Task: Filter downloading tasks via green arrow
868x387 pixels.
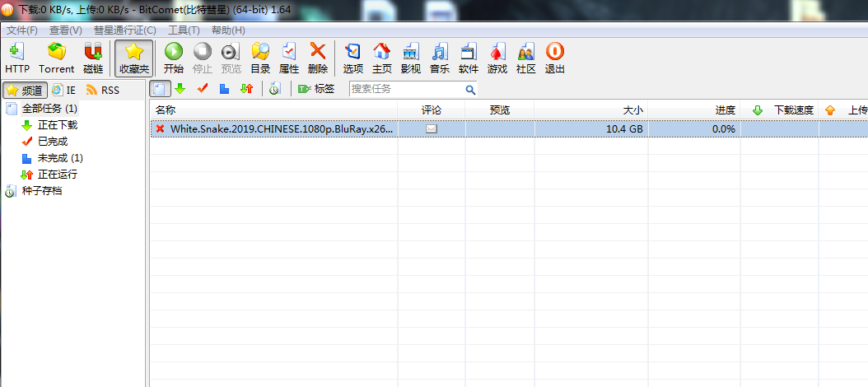Action: point(180,89)
